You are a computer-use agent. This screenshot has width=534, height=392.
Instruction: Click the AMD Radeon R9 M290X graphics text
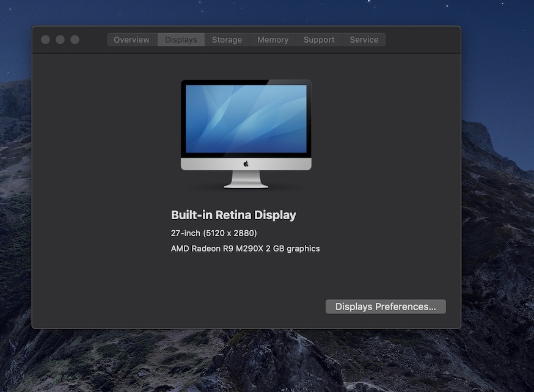point(245,249)
